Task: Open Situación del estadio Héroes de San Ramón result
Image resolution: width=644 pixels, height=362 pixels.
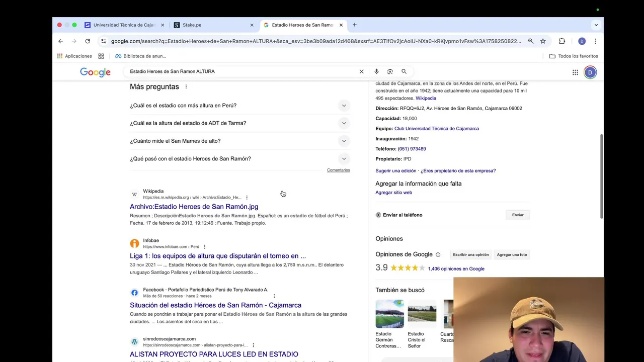Action: coord(215,305)
